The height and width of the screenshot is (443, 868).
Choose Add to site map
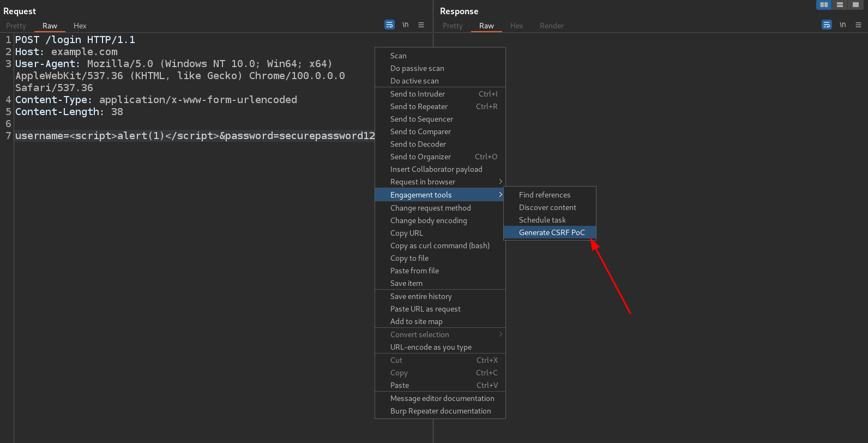tap(440, 321)
